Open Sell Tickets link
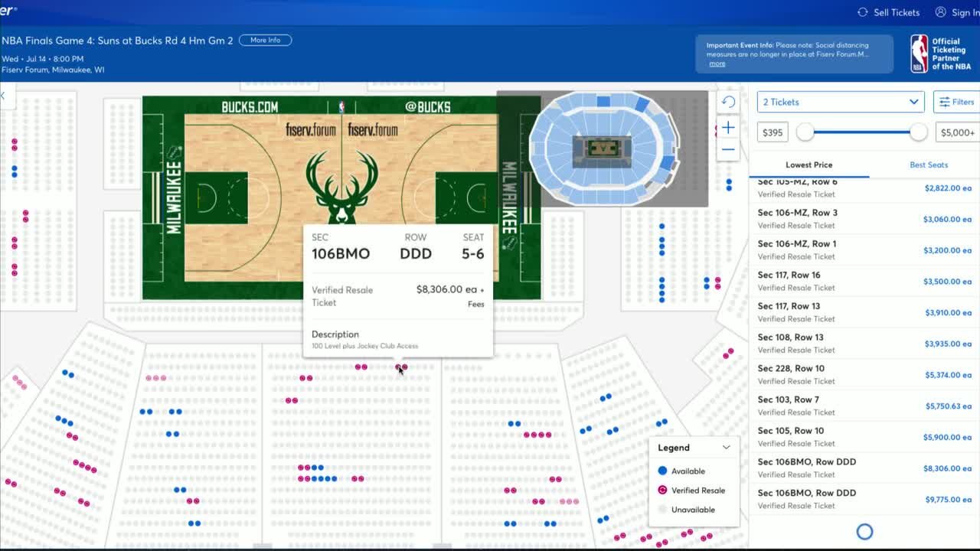Screen dimensions: 980x551 coord(897,12)
